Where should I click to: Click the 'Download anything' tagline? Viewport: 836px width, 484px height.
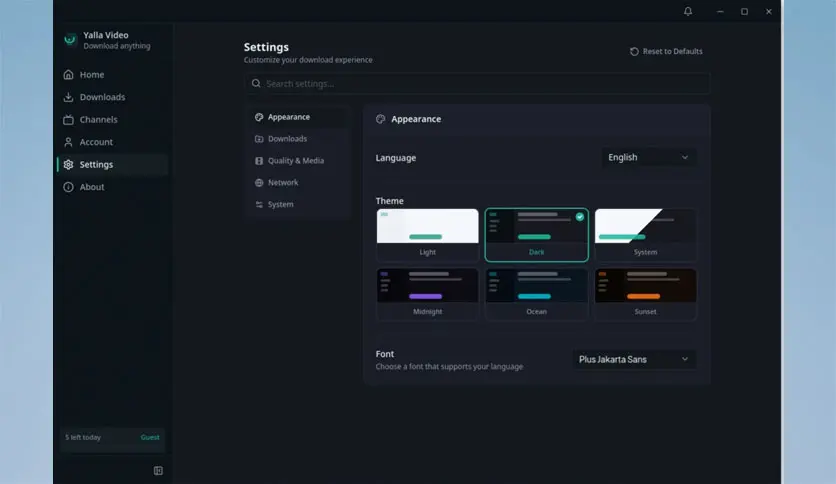[117, 46]
